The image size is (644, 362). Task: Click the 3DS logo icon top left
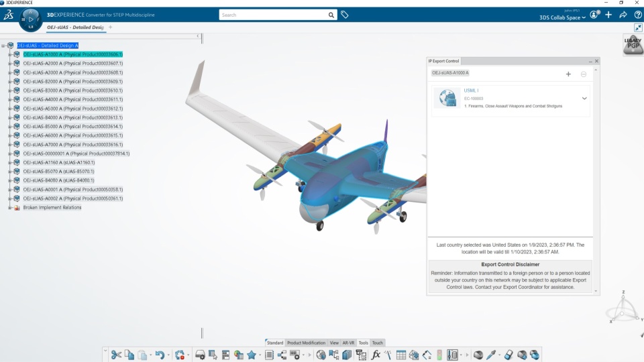9,15
